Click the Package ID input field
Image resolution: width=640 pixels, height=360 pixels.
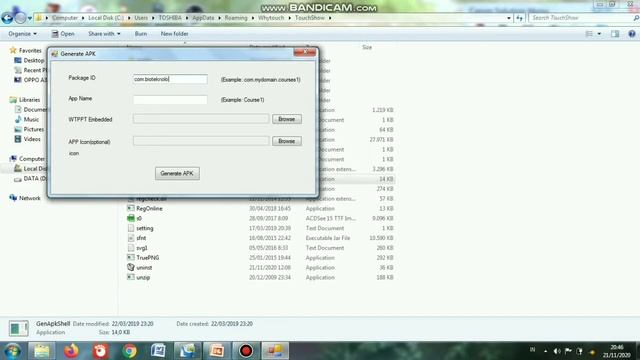(x=170, y=79)
